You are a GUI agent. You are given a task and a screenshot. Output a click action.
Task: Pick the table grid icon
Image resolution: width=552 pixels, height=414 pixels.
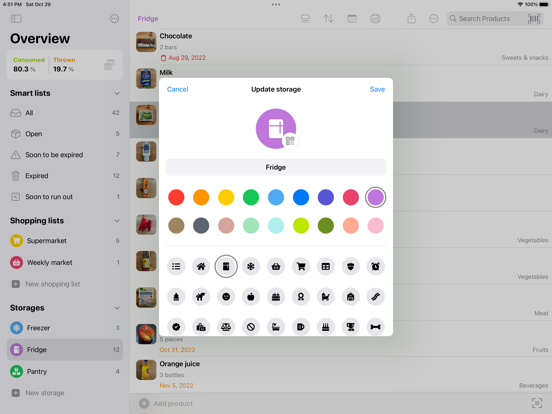326,266
